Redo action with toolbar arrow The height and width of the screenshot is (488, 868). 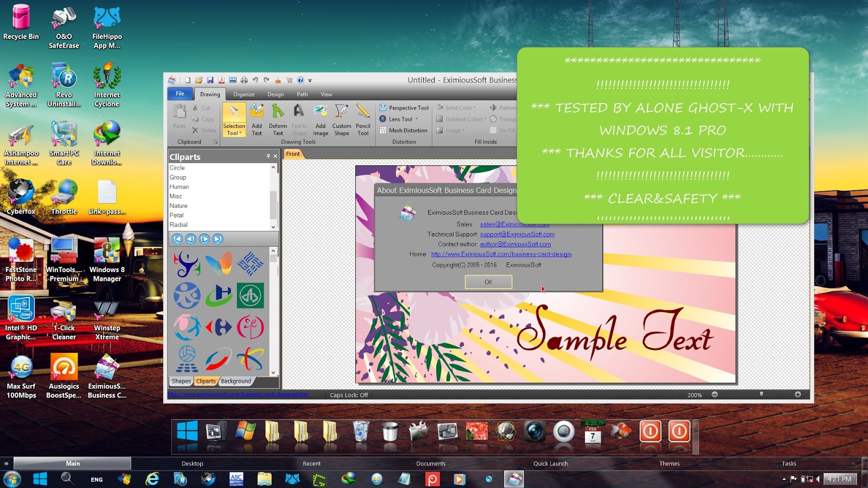(266, 80)
